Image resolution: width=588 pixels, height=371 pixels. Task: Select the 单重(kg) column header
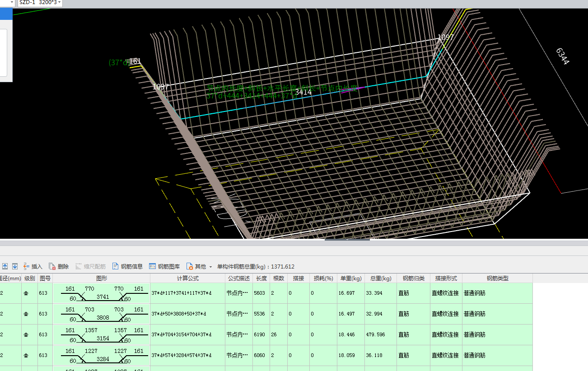[350, 278]
